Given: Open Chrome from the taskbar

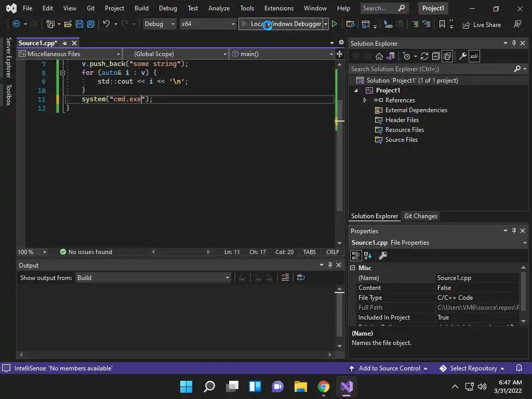Looking at the screenshot, I should pos(323,387).
